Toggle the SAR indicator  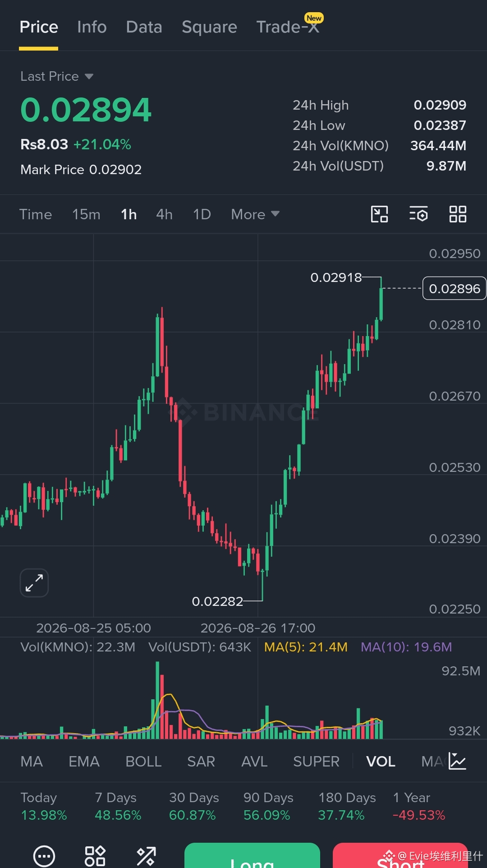pyautogui.click(x=201, y=762)
